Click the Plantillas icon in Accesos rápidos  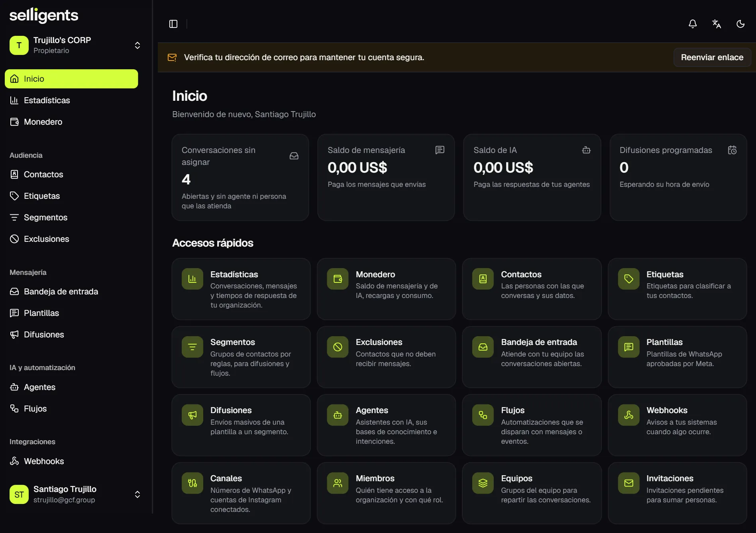point(629,347)
